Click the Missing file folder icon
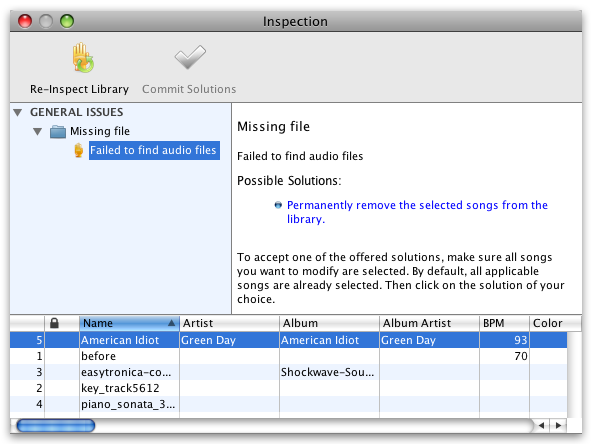592x444 pixels. [58, 131]
